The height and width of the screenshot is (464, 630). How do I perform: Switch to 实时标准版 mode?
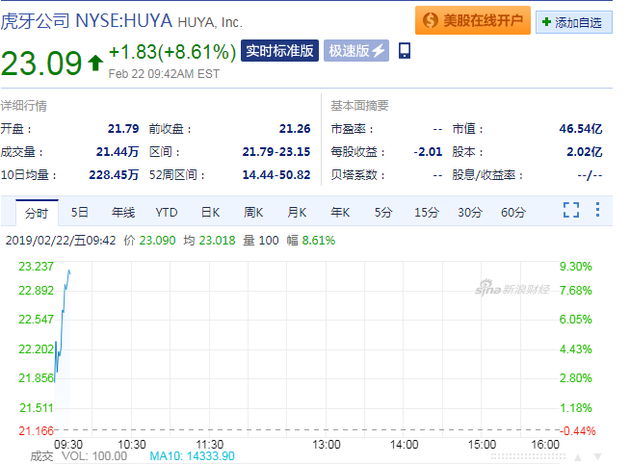[x=280, y=51]
